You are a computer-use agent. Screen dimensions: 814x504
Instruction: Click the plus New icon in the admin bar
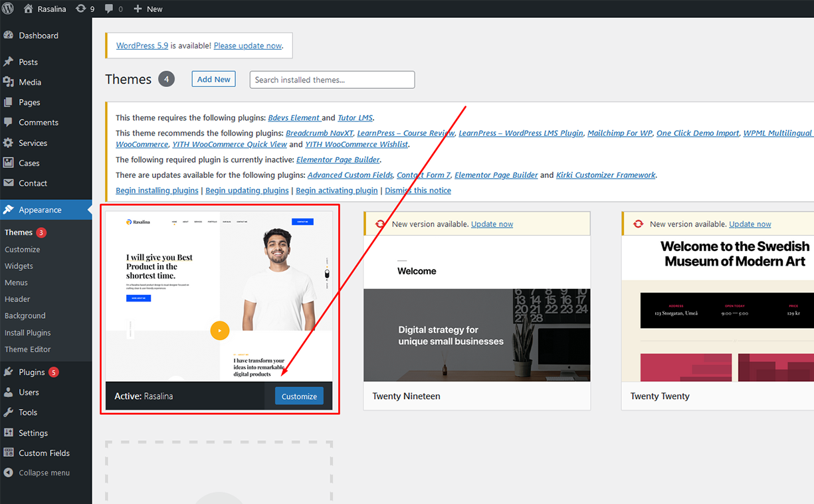click(x=138, y=9)
